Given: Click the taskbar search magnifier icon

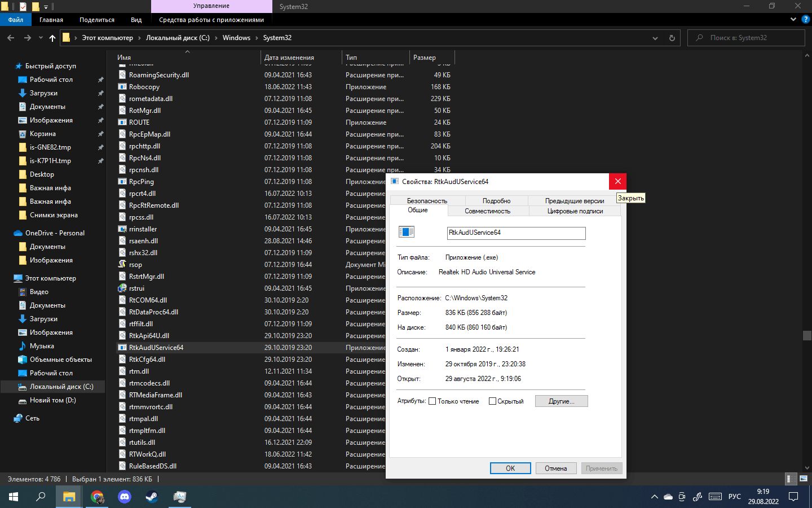Looking at the screenshot, I should [41, 497].
